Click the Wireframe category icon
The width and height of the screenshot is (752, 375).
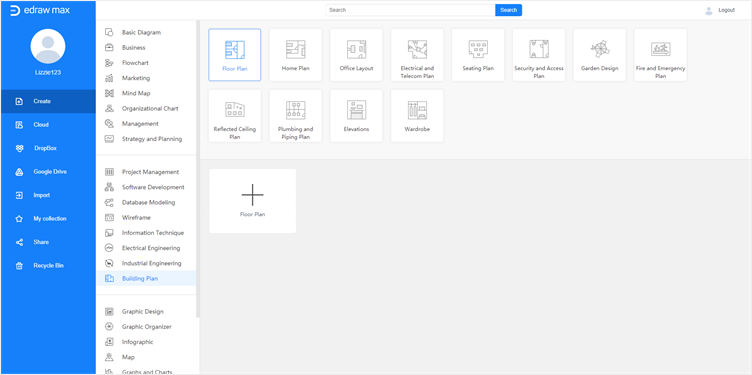click(109, 218)
